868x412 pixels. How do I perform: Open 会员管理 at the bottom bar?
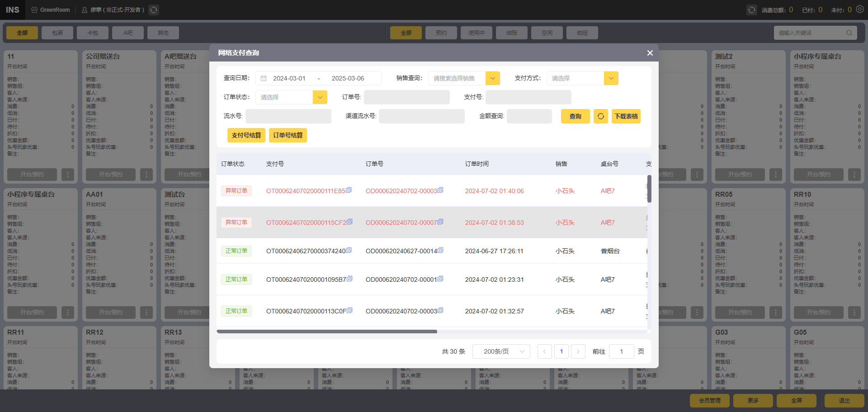pyautogui.click(x=710, y=401)
